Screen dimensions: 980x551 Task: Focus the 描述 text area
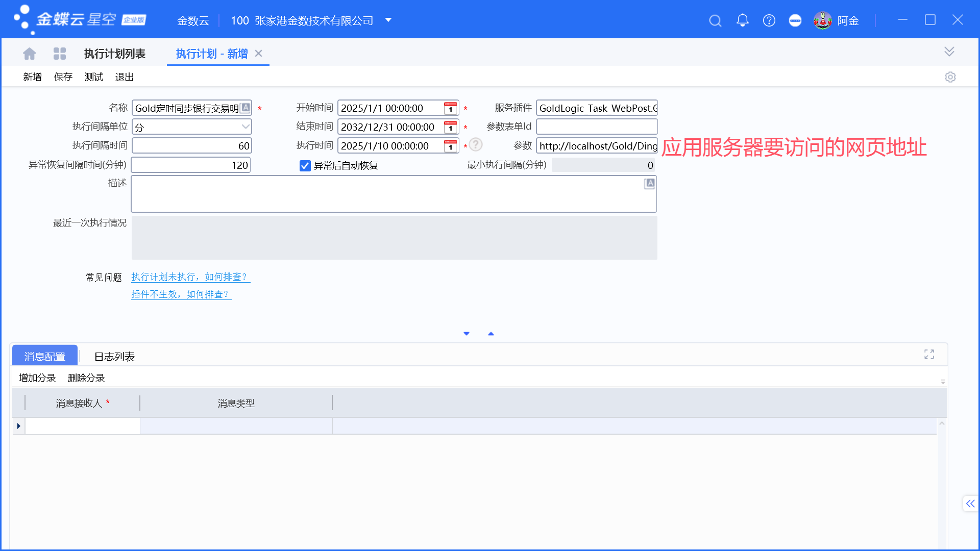click(394, 194)
